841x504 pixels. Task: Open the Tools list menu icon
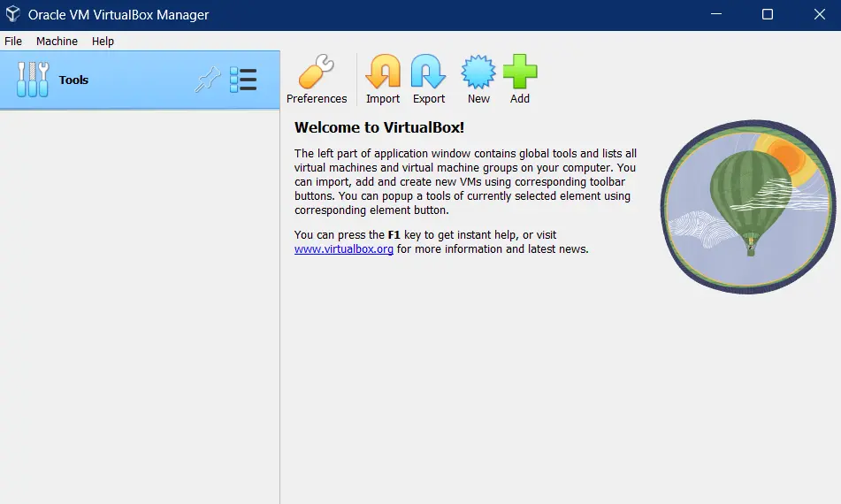[x=243, y=80]
